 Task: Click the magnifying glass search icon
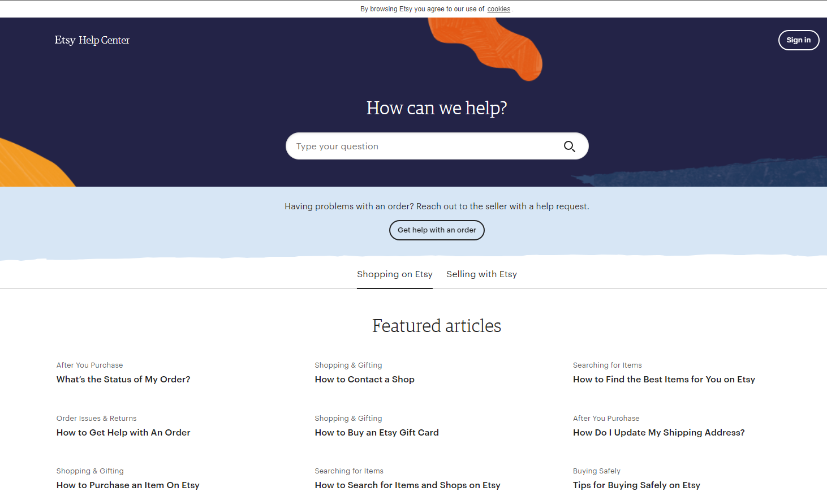(x=569, y=147)
